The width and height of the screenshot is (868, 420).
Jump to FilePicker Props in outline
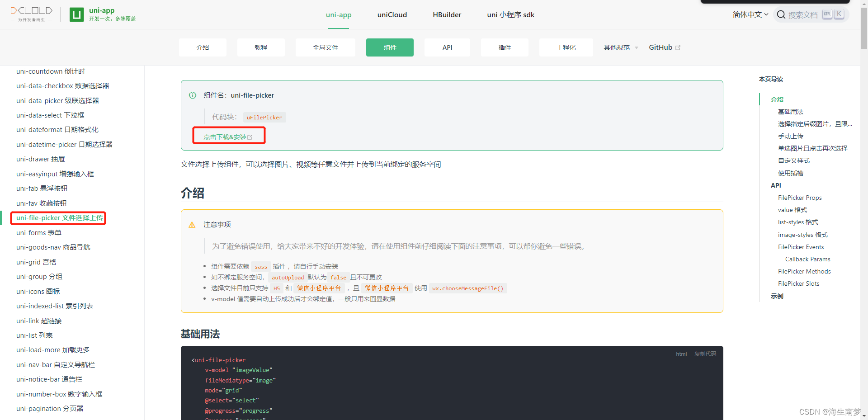(x=800, y=198)
